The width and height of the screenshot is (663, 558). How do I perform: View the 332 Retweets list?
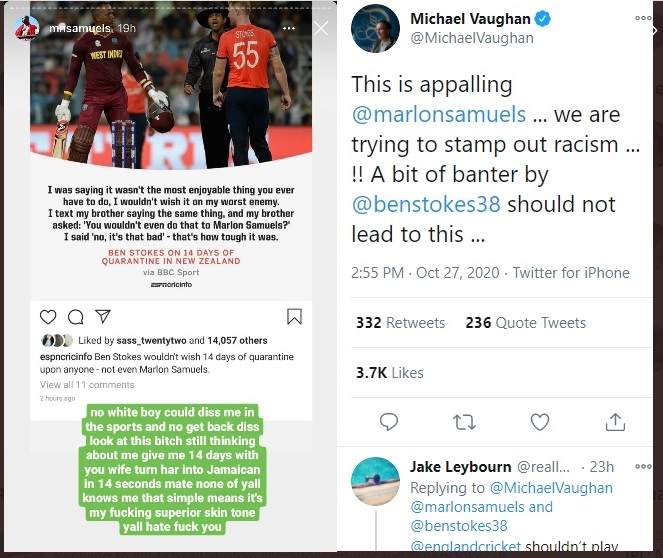400,323
